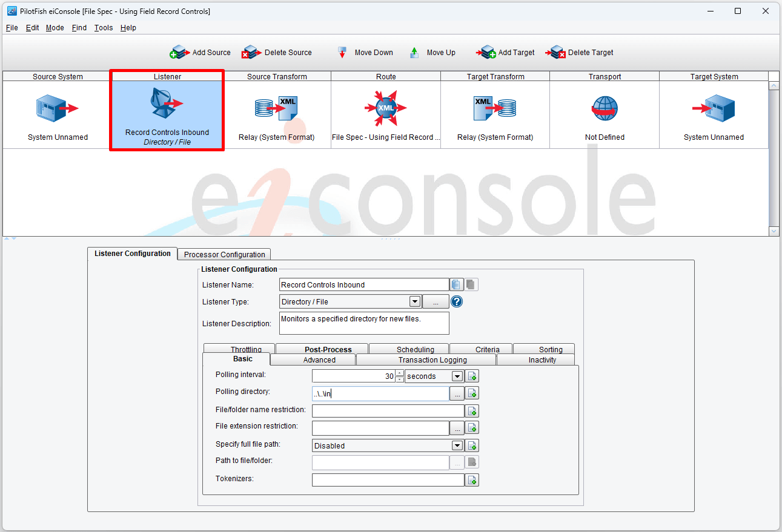Minimize the eiConsole window
This screenshot has width=782, height=532.
tap(710, 11)
